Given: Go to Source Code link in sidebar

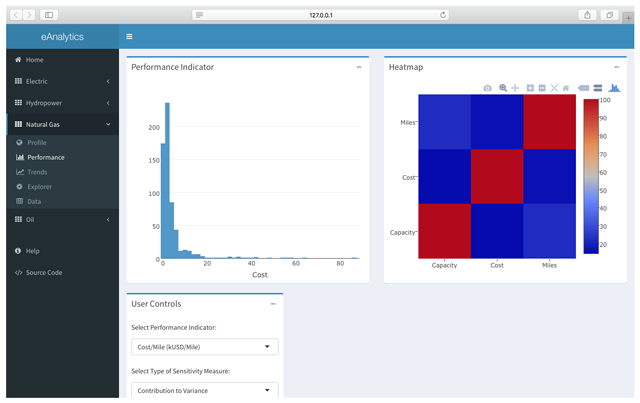Looking at the screenshot, I should click(x=43, y=272).
